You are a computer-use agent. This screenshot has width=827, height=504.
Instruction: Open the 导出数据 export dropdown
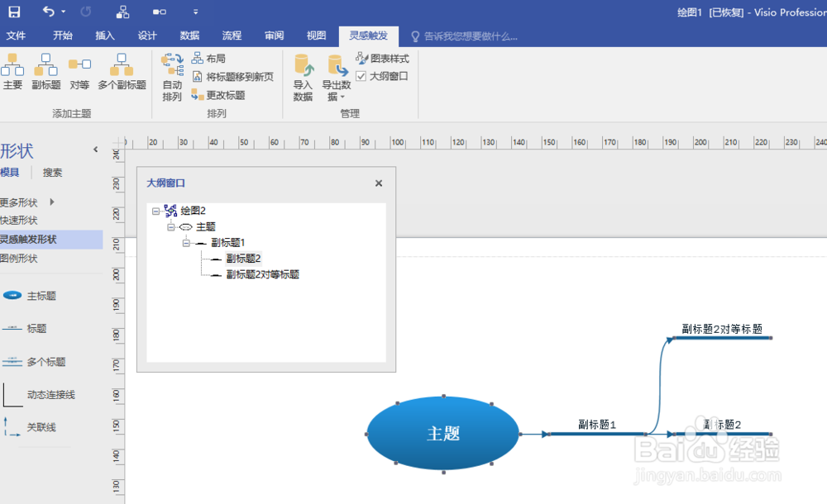tap(337, 77)
